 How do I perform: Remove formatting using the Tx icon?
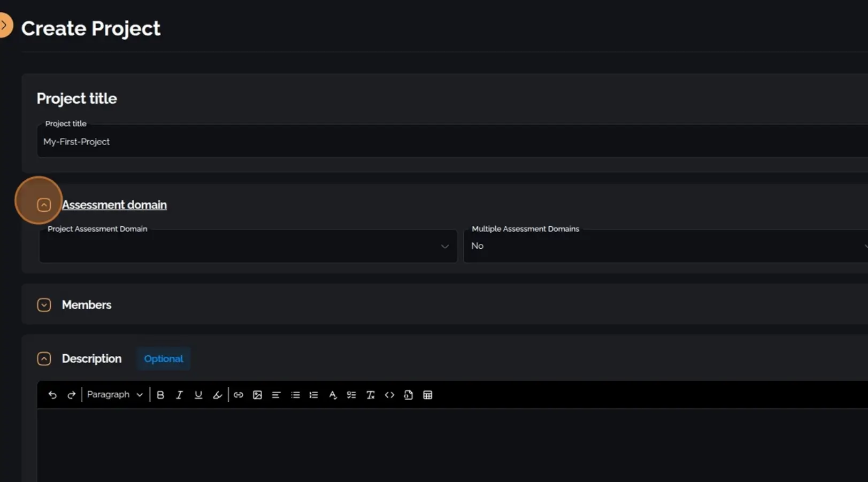coord(370,395)
